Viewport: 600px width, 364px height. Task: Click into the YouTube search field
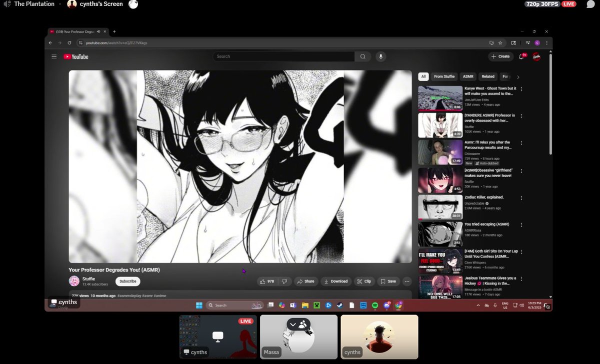[x=283, y=56]
